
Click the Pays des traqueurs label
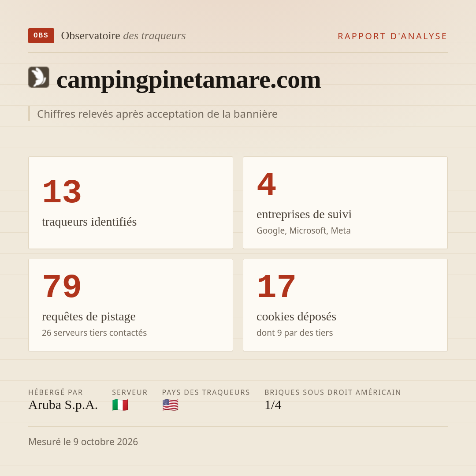tap(206, 392)
